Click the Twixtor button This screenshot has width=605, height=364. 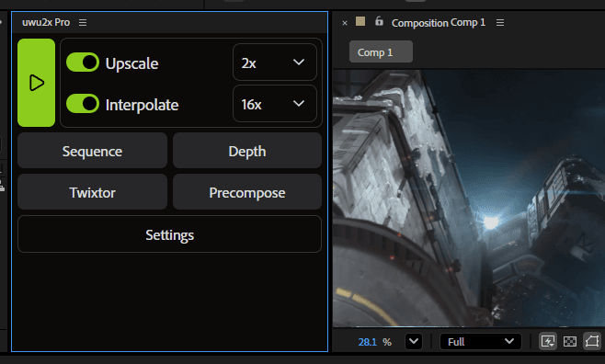[x=92, y=191]
